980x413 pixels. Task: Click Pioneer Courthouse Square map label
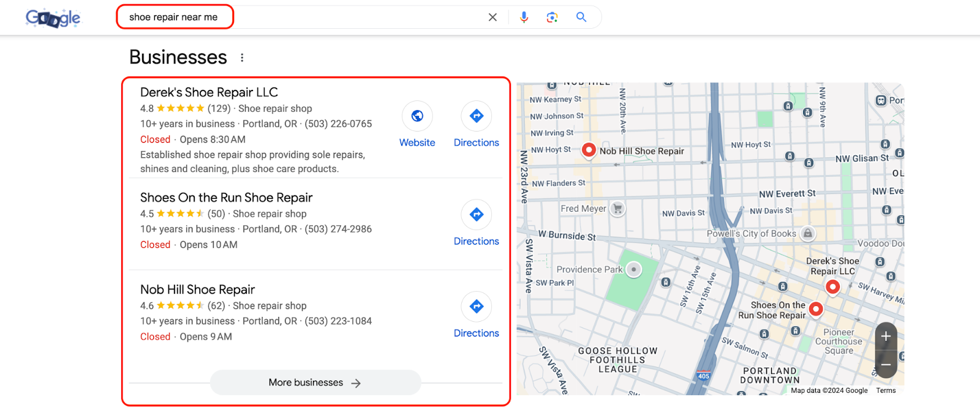839,341
